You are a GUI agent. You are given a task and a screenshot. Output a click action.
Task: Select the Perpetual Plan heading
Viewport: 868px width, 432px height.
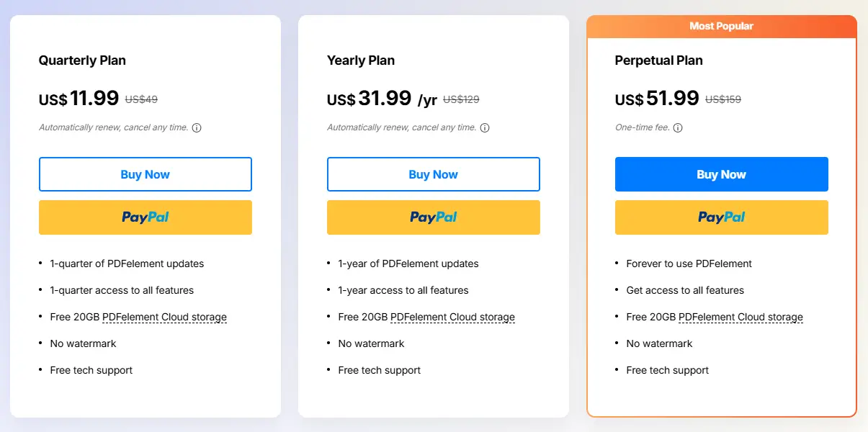(x=658, y=60)
